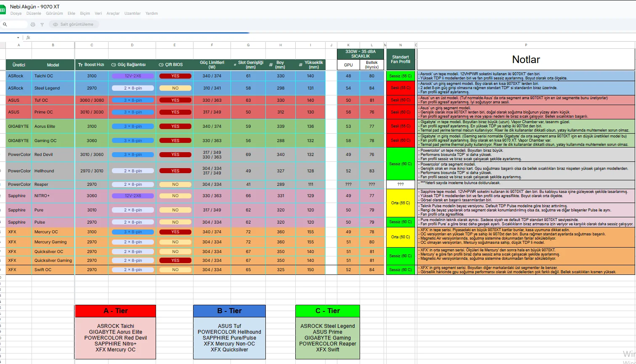The image size is (636, 364).
Task: Select the Bellek (Hynix) sub-header cell
Action: [x=372, y=65]
